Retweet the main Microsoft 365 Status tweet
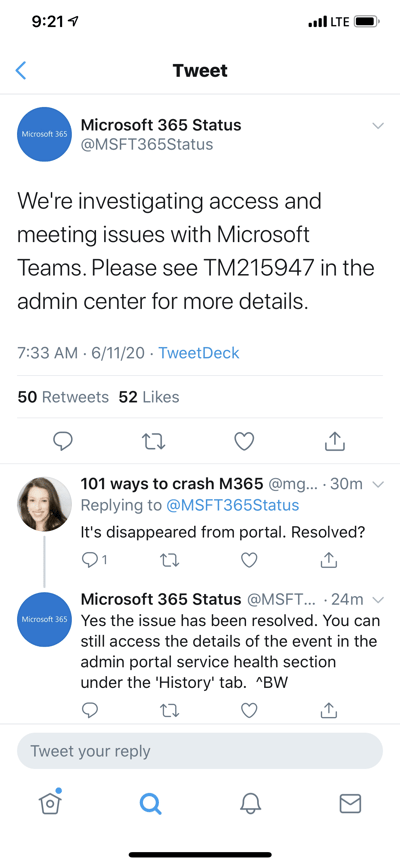This screenshot has height=866, width=400. coord(154,441)
